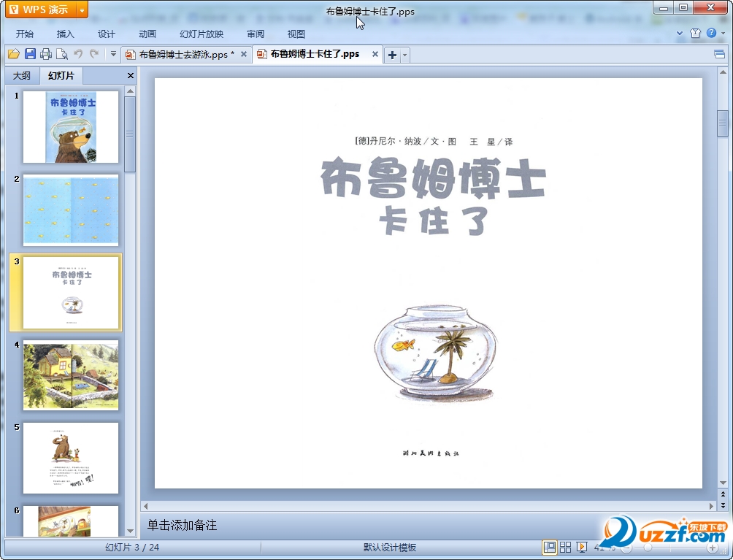Expand the quick access toolbar customize arrow
This screenshot has width=733, height=560.
tap(113, 54)
